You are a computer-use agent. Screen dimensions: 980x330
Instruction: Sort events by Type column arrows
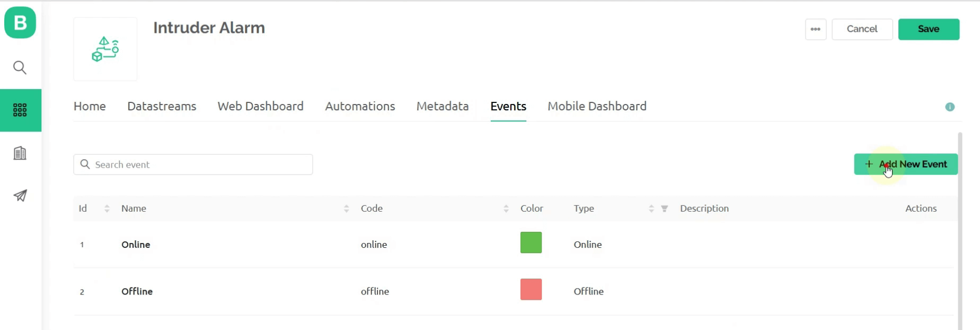click(x=651, y=209)
